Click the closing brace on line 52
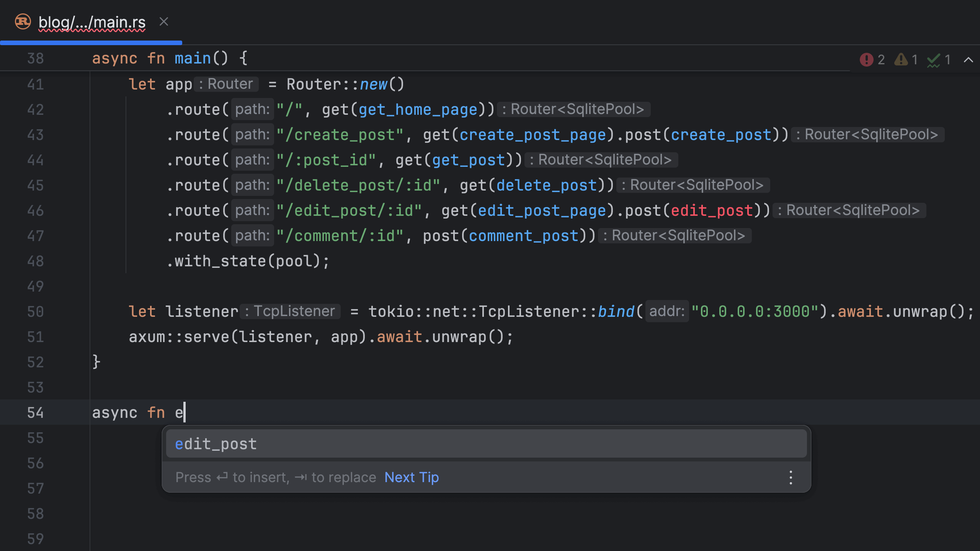This screenshot has width=980, height=551. point(96,362)
